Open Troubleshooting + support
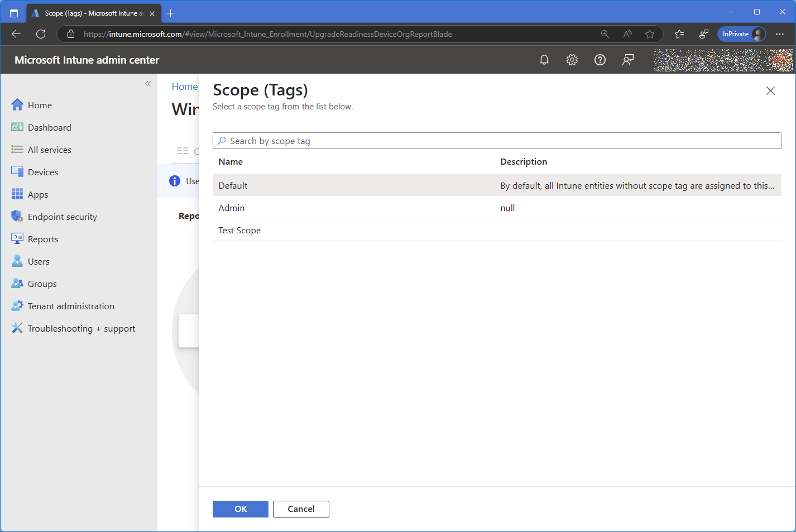 (x=81, y=328)
